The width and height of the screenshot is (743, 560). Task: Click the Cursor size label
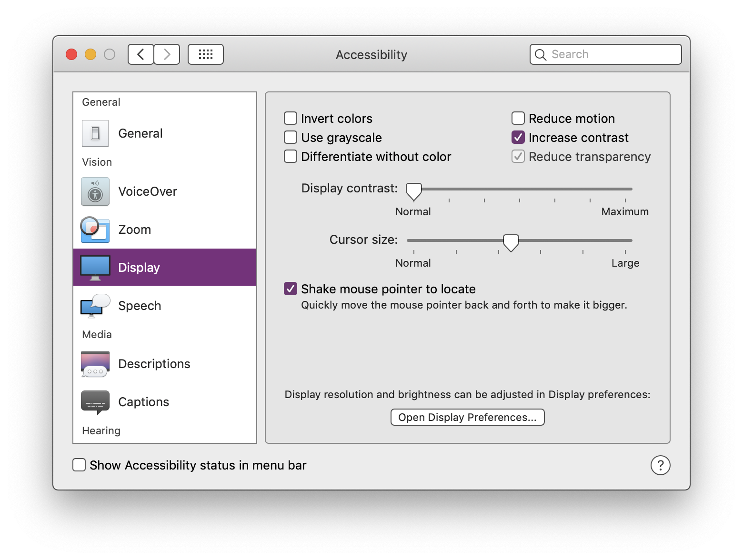(364, 240)
